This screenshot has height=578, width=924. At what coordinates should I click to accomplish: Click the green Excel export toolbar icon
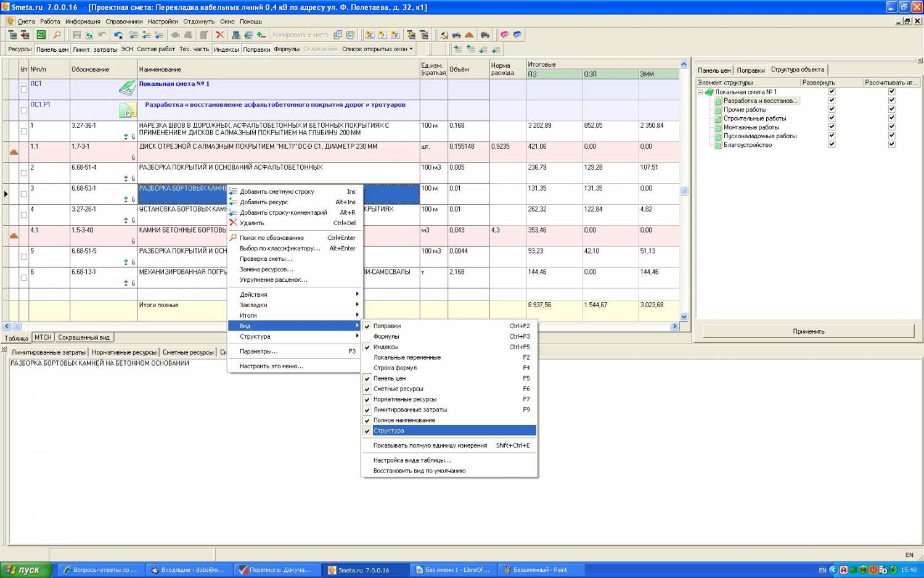pyautogui.click(x=41, y=35)
